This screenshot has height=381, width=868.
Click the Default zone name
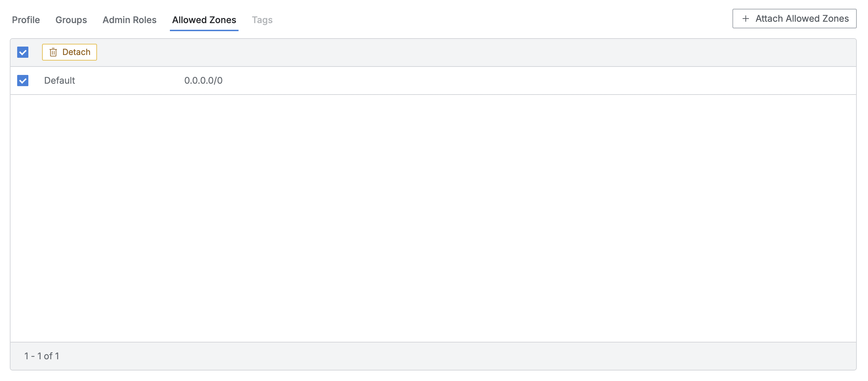60,81
